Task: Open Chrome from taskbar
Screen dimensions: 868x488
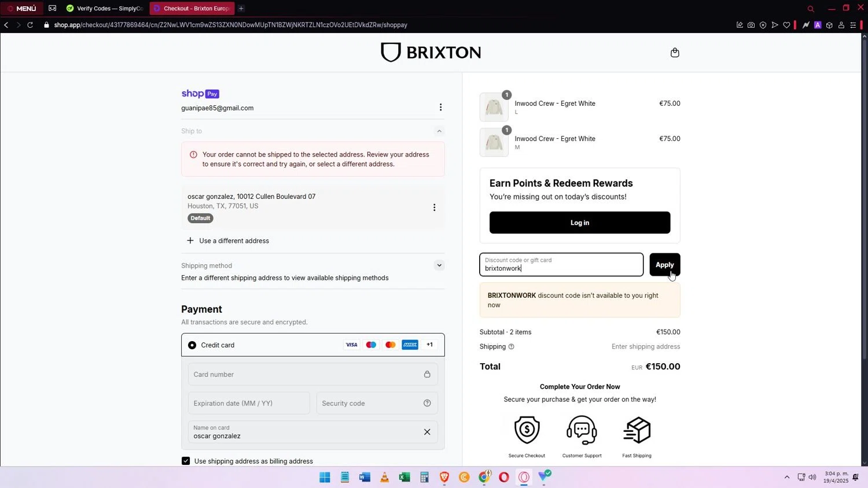Action: click(484, 477)
